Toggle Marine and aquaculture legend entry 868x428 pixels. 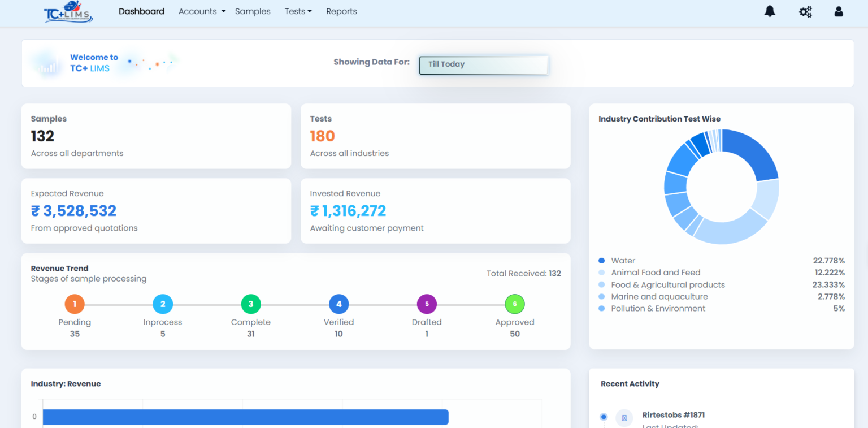[x=659, y=297]
